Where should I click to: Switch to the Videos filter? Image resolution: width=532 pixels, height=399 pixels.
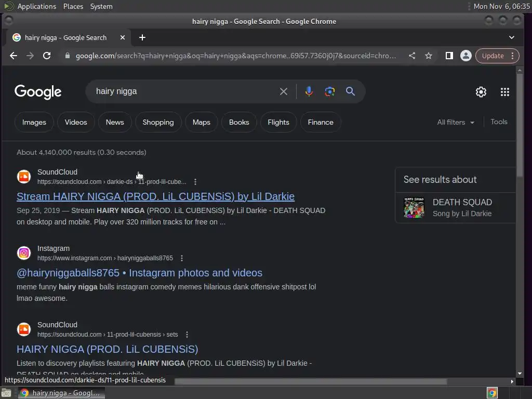point(76,122)
